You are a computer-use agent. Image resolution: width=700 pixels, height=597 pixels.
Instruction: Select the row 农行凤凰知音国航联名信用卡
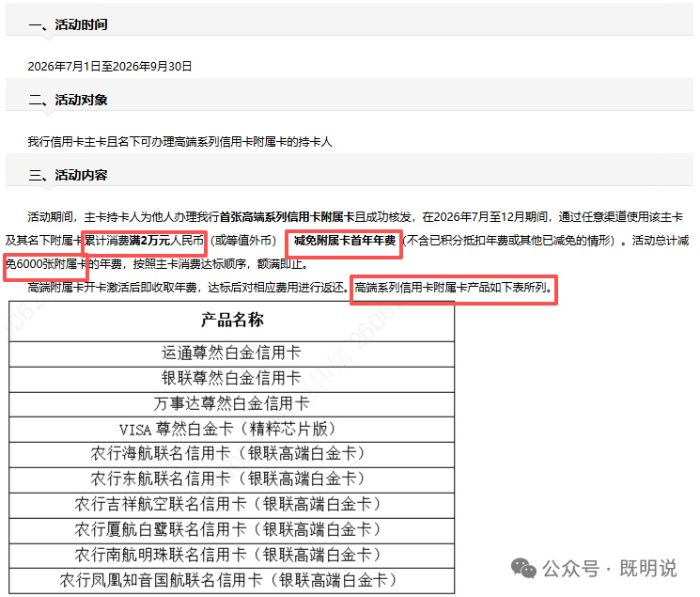232,580
